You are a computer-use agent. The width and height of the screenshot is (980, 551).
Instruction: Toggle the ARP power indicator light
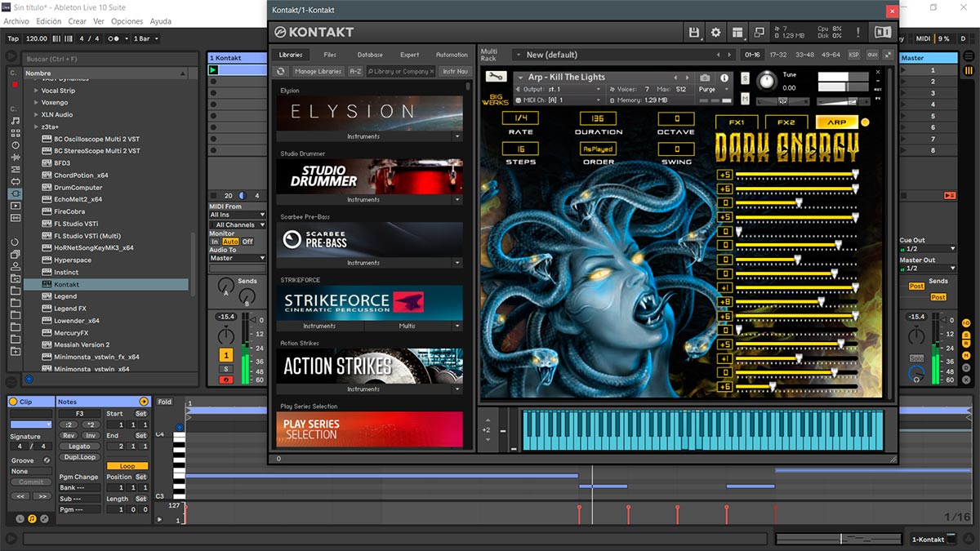pos(866,122)
